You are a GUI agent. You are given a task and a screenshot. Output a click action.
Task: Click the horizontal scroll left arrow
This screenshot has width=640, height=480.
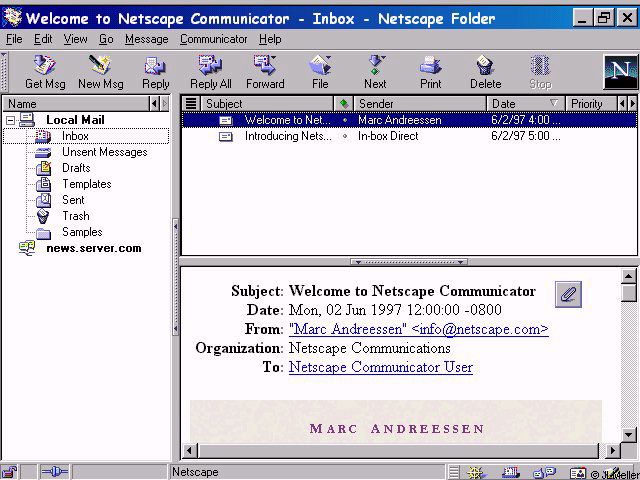coord(189,451)
